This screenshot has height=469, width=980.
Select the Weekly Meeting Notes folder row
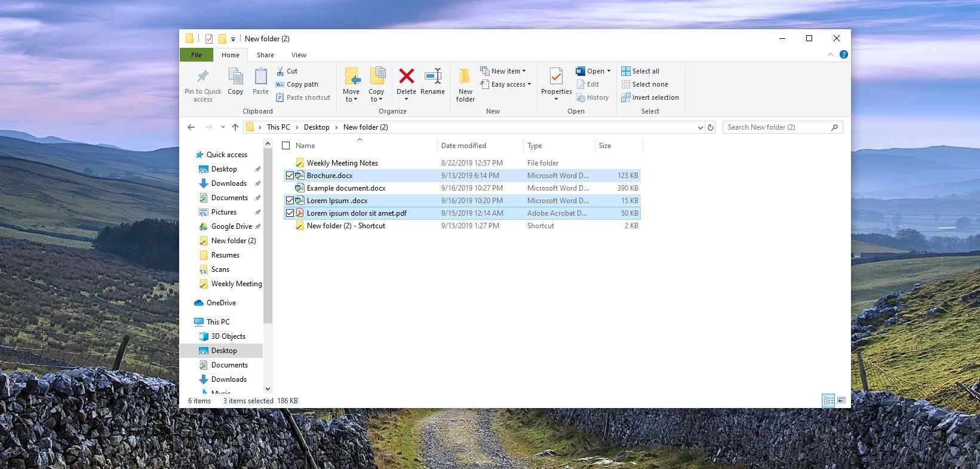461,163
